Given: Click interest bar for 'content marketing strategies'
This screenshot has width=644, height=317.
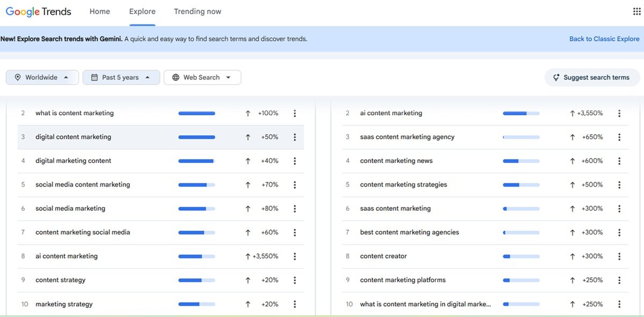Looking at the screenshot, I should (x=521, y=185).
